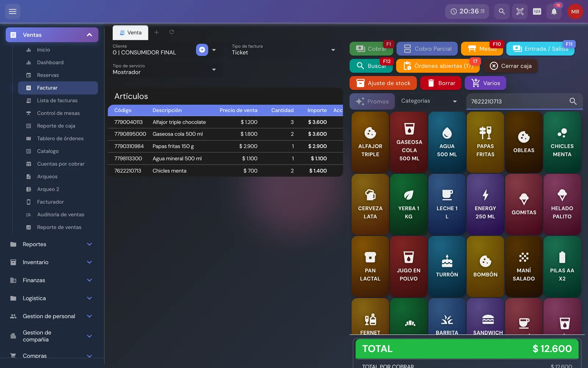Expand the Inventario section
588x368 pixels.
click(x=52, y=262)
